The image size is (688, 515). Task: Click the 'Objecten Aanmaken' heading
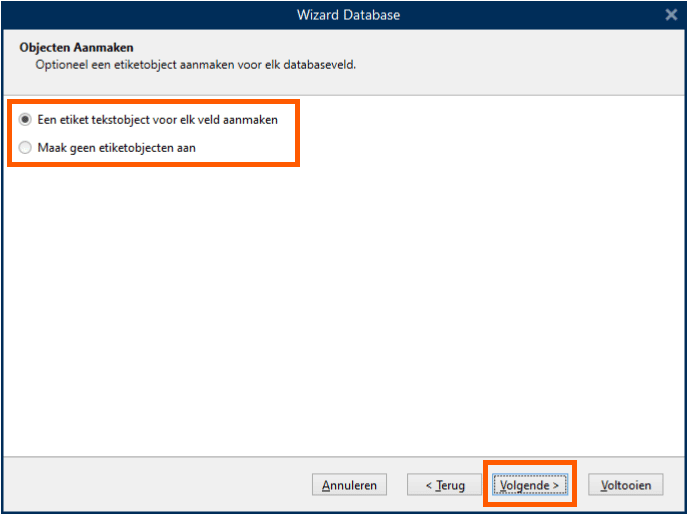coord(76,47)
